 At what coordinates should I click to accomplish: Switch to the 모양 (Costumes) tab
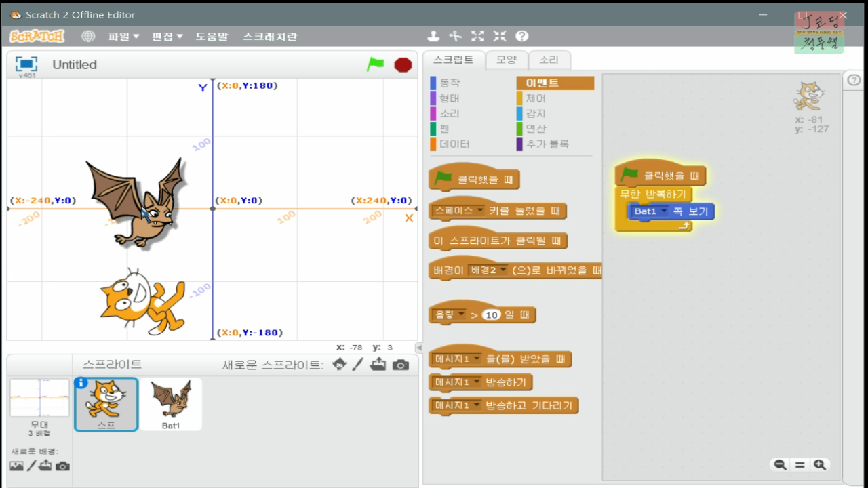click(x=507, y=60)
